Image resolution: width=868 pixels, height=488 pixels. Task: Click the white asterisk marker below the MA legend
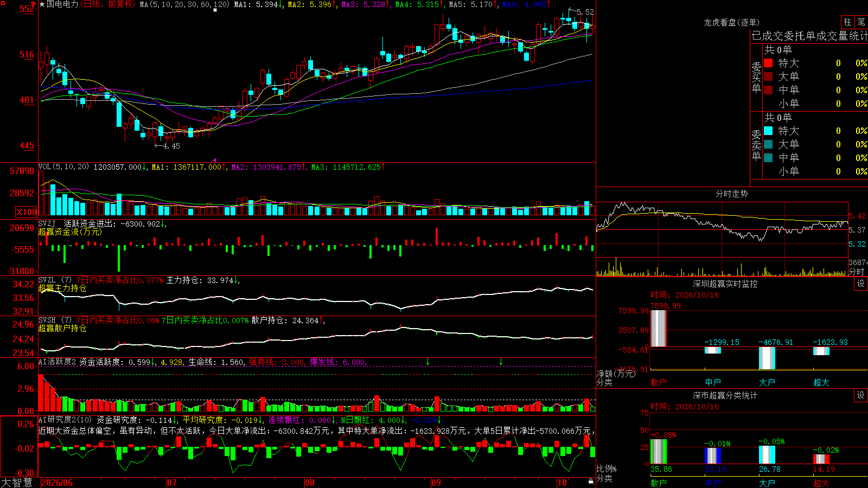(215, 10)
